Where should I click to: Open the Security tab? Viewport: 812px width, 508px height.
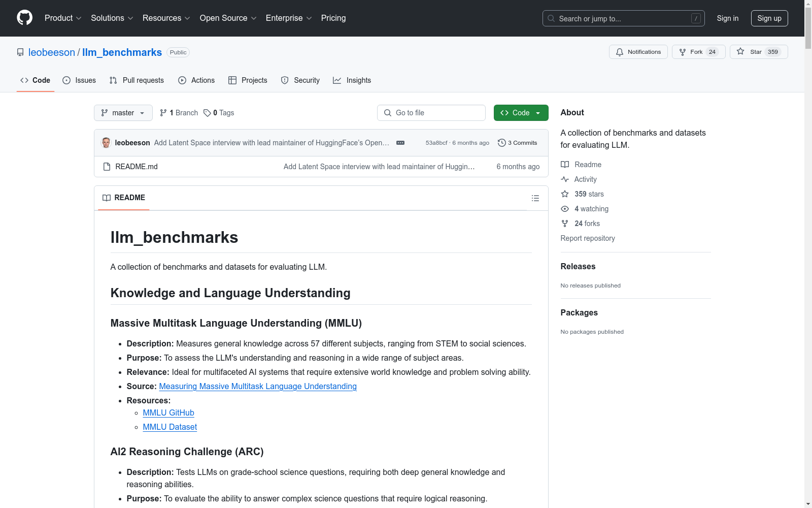pos(300,80)
